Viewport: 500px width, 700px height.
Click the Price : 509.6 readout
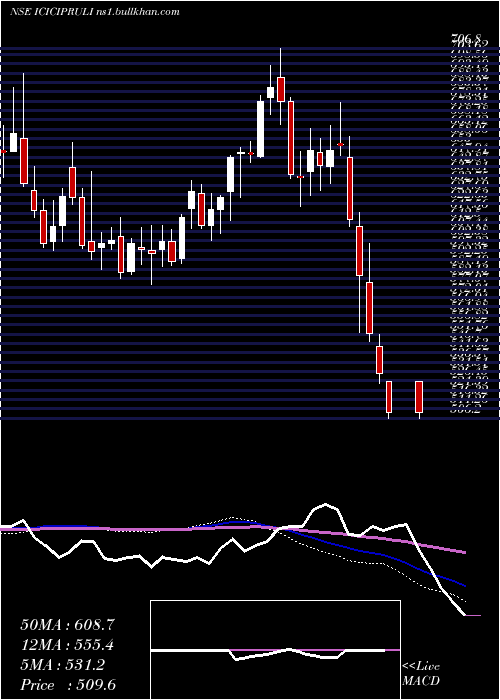click(68, 685)
